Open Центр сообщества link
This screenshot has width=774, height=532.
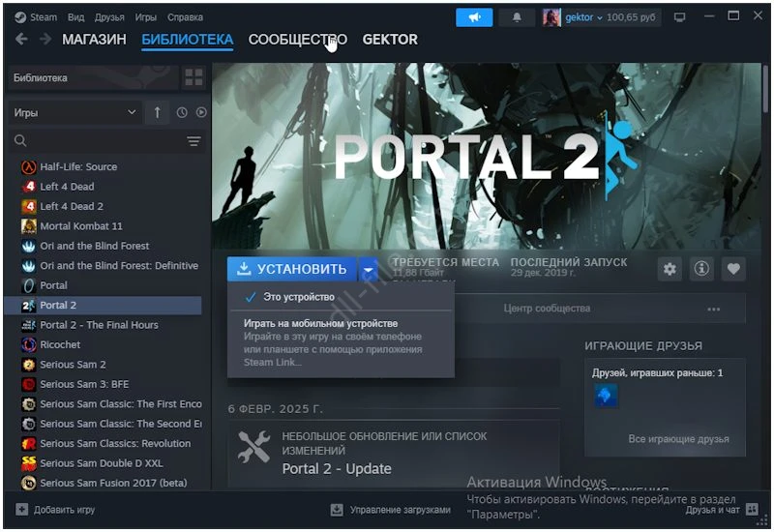547,309
